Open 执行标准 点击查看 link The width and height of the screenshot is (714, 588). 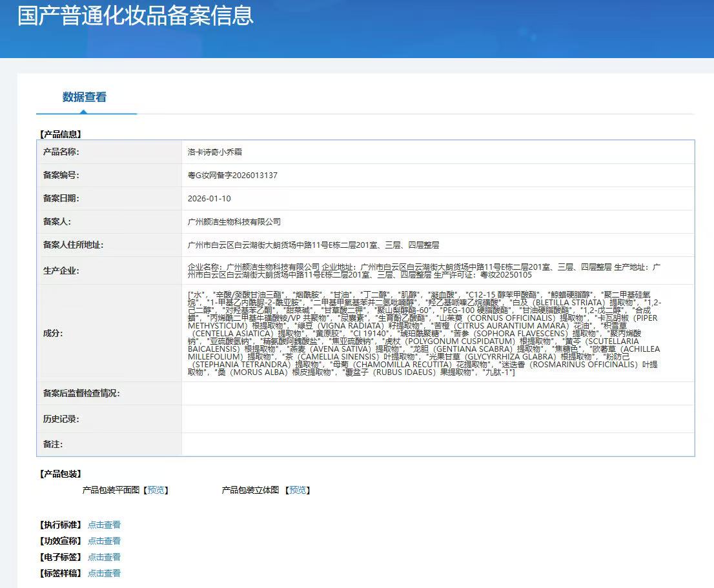tap(105, 525)
